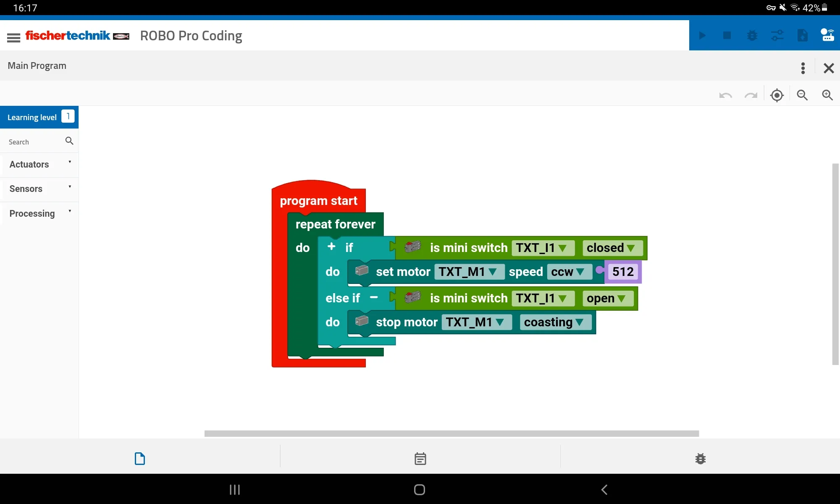Click the file transfer icon in toolbar
This screenshot has height=504, width=840.
tap(803, 35)
